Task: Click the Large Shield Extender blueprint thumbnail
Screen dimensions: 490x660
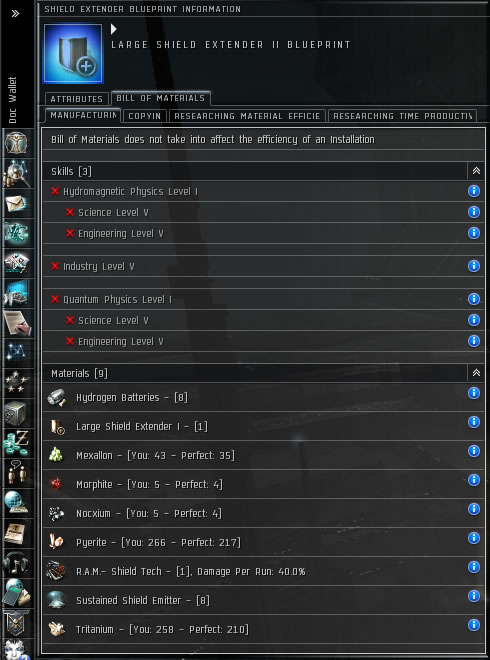Action: pyautogui.click(x=73, y=54)
